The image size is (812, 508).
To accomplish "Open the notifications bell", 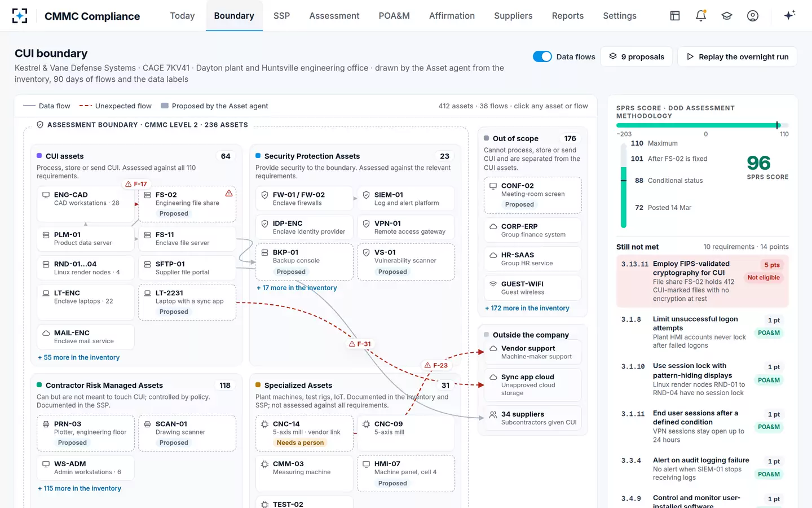I will click(701, 16).
